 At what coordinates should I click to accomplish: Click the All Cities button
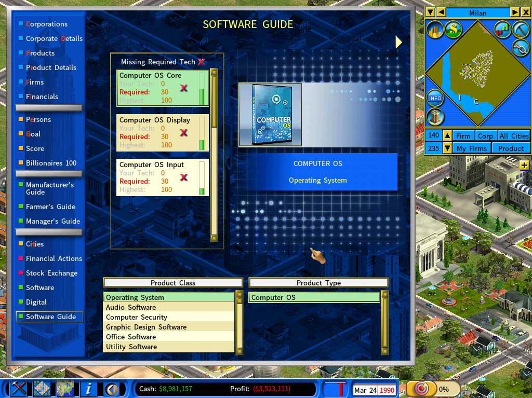[514, 136]
